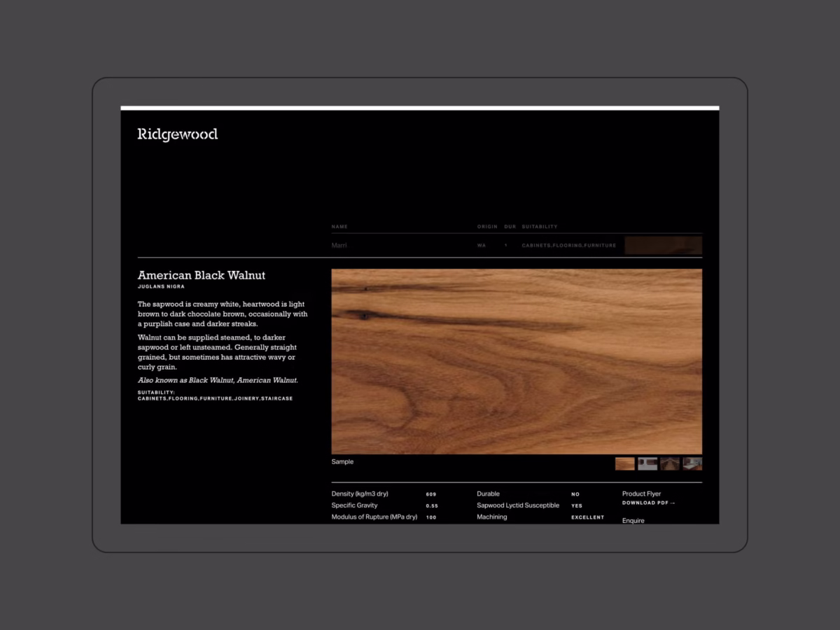
Task: Click the Marri preview image in the table
Action: point(662,245)
